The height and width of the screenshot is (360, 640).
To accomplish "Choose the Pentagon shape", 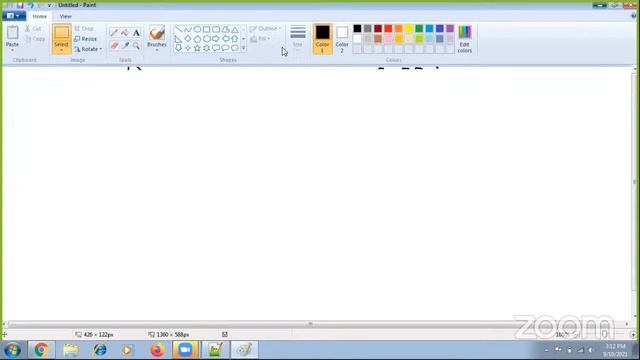I will [x=197, y=39].
